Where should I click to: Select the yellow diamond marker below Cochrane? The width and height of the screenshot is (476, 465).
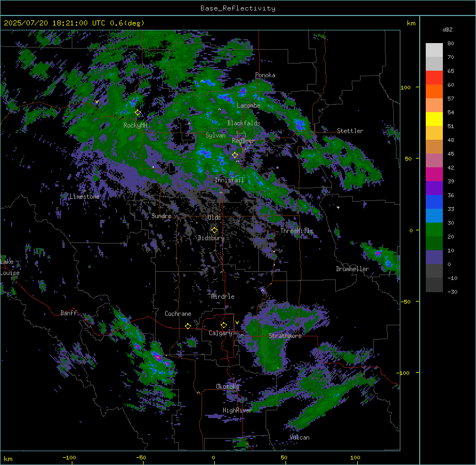click(x=188, y=326)
